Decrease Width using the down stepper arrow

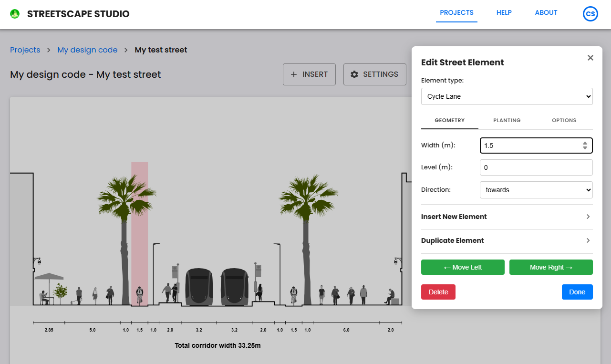pyautogui.click(x=585, y=148)
